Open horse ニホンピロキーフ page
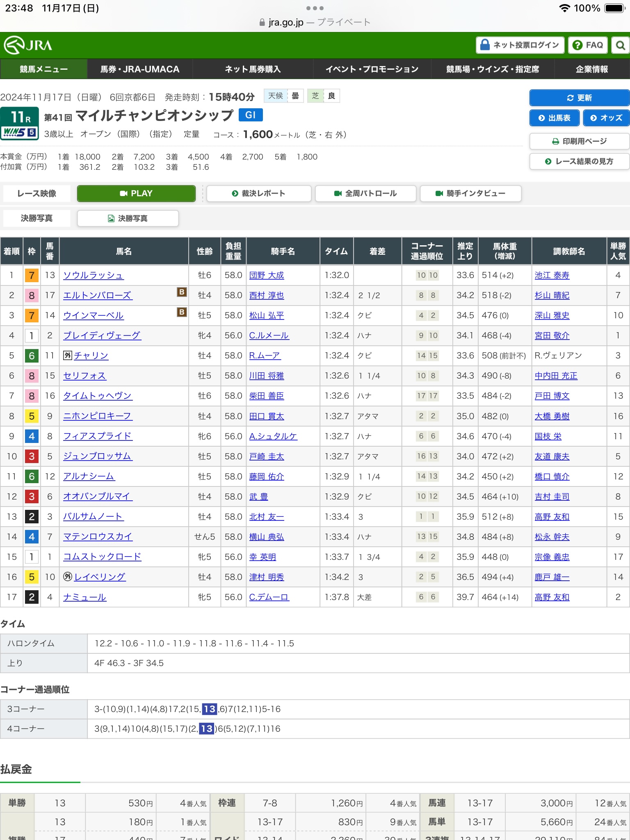This screenshot has width=630, height=840. coord(98,416)
